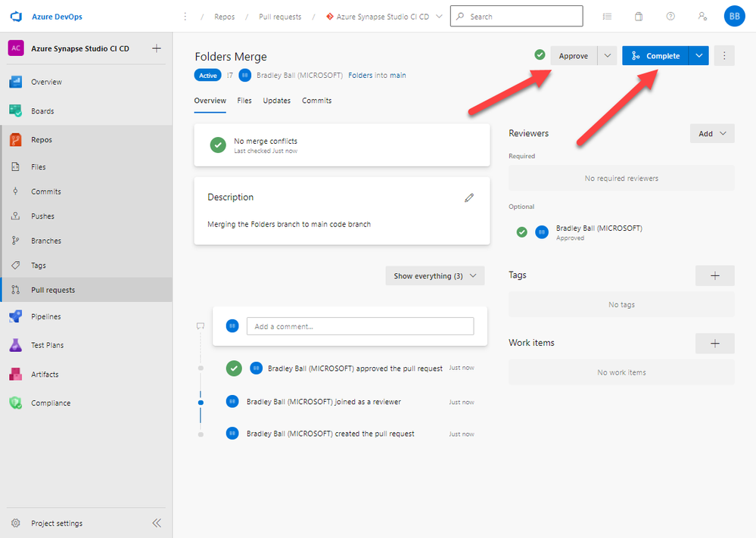Open the Files icon under Repos

15,166
